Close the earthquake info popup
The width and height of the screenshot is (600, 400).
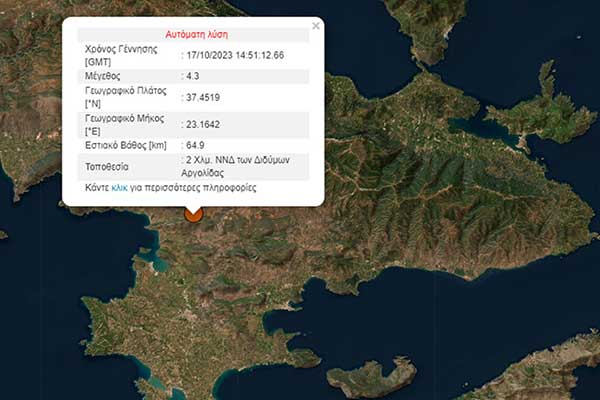(x=316, y=26)
